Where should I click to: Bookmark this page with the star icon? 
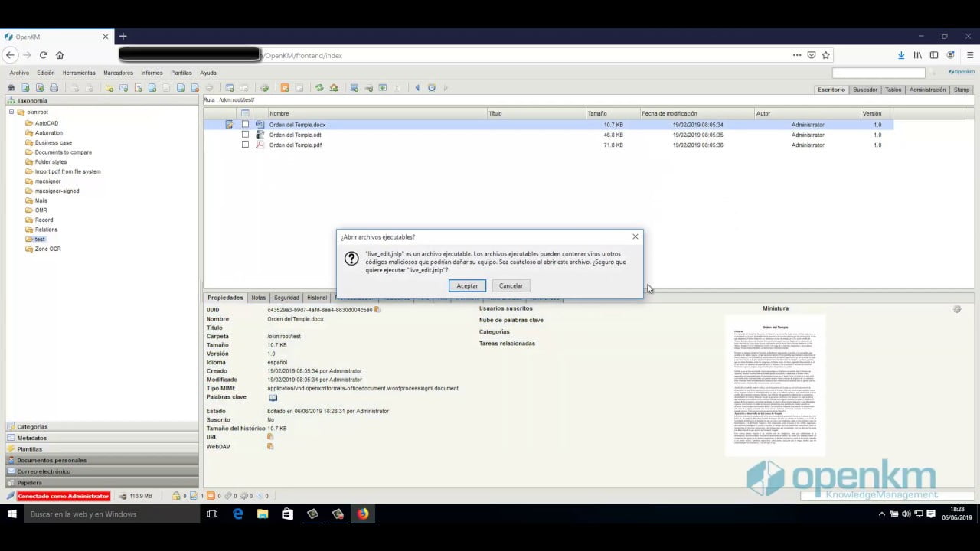tap(825, 55)
